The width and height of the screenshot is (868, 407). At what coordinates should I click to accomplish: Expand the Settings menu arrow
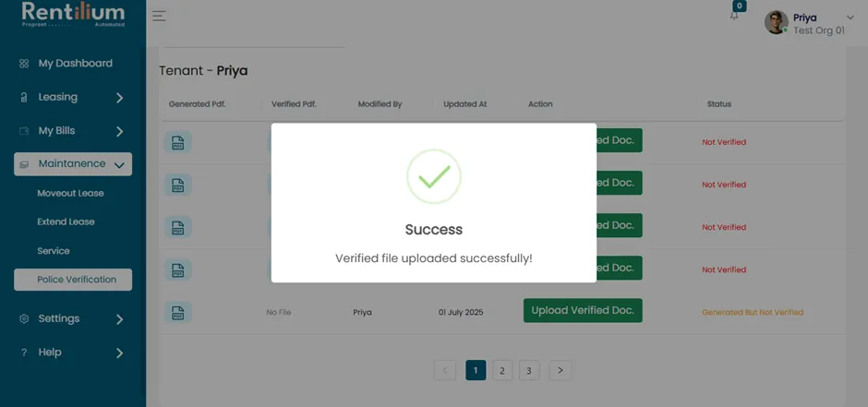(x=119, y=319)
